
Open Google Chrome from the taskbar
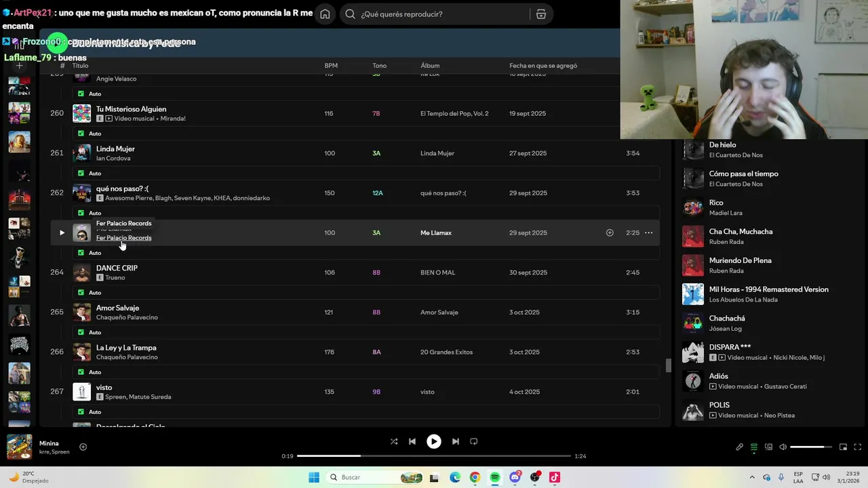pos(475,477)
